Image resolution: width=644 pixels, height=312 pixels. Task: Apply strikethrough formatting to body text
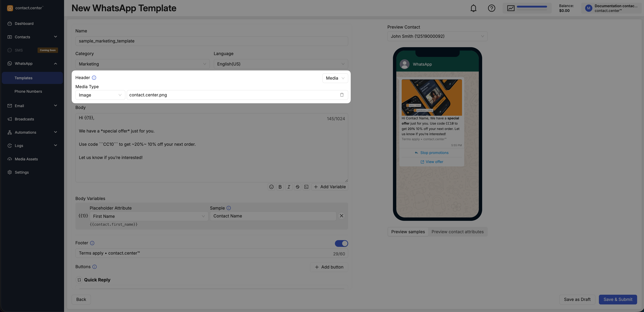(x=298, y=187)
